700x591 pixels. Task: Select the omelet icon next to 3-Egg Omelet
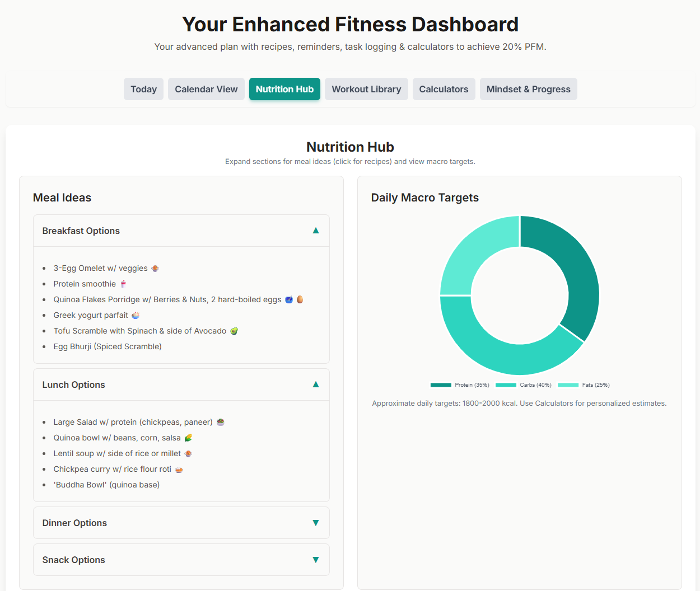[x=155, y=268]
